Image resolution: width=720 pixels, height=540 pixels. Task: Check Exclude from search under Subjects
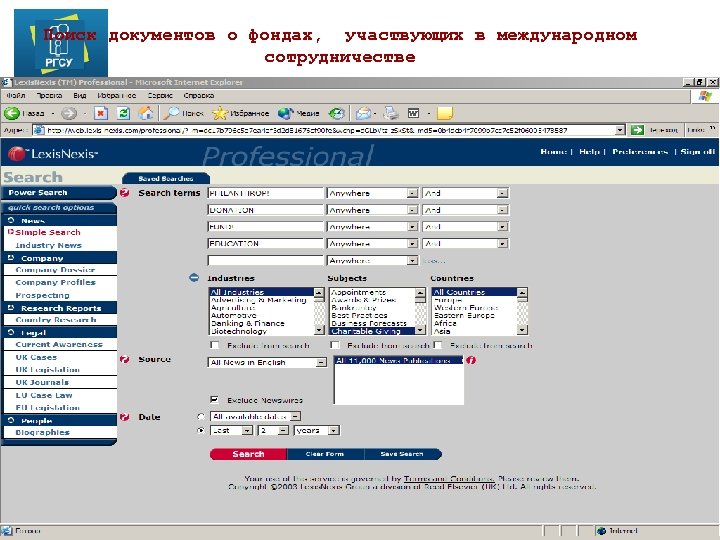click(x=335, y=345)
